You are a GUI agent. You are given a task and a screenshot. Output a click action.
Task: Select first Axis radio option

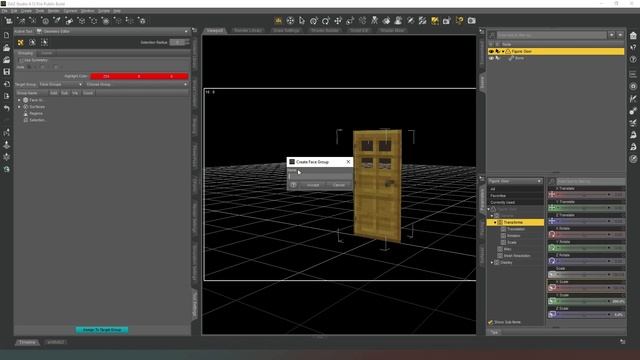click(x=29, y=67)
